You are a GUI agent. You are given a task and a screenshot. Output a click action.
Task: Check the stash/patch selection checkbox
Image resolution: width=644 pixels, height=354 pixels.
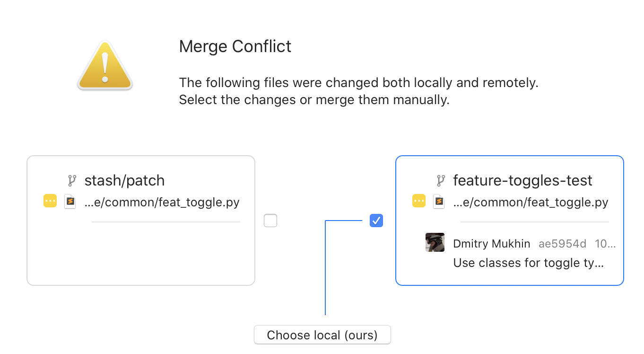(270, 220)
